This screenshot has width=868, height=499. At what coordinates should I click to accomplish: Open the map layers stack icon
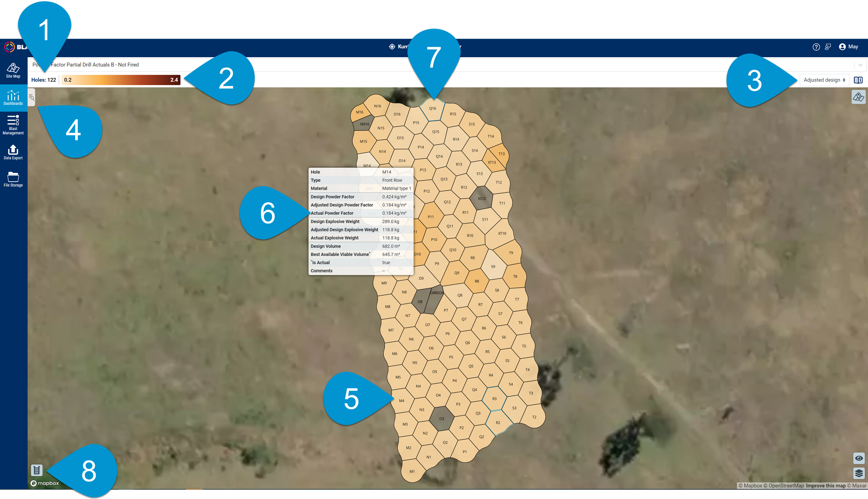[859, 473]
